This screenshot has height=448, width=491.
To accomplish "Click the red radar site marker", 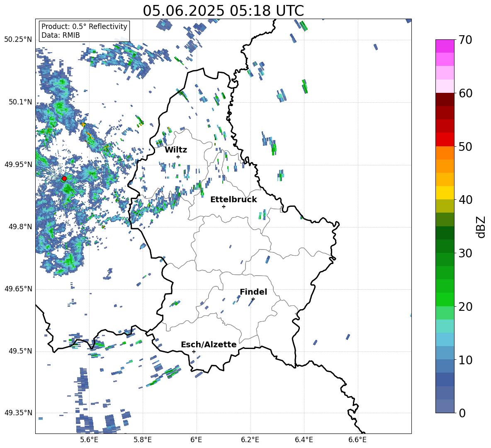I will pos(64,178).
